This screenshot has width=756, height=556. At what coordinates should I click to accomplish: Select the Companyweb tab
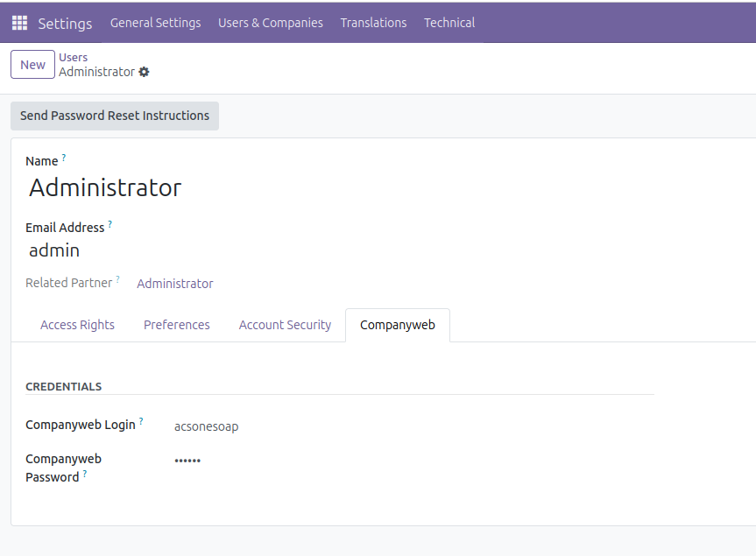[398, 325]
